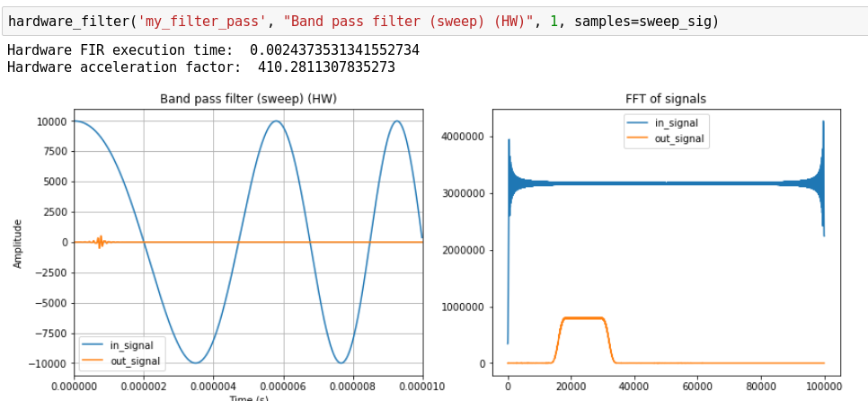Click the orange out_signal swatch in the left plot legend
The image size is (868, 401).
[x=93, y=361]
